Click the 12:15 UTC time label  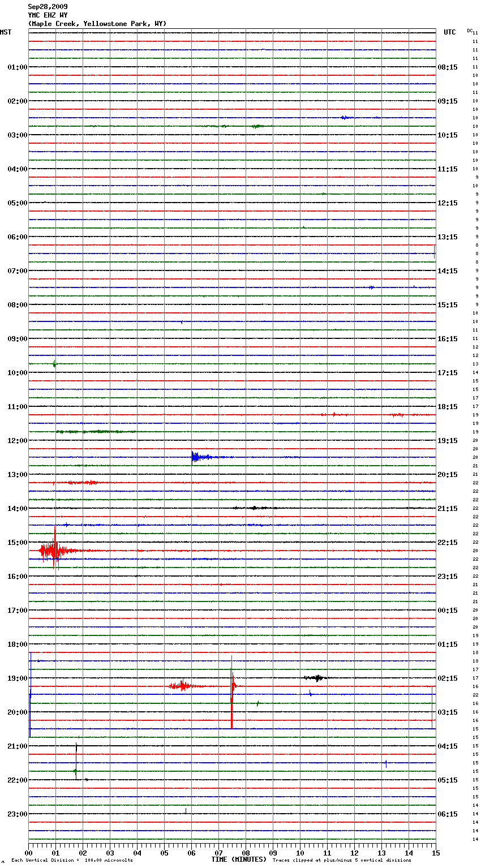[448, 203]
